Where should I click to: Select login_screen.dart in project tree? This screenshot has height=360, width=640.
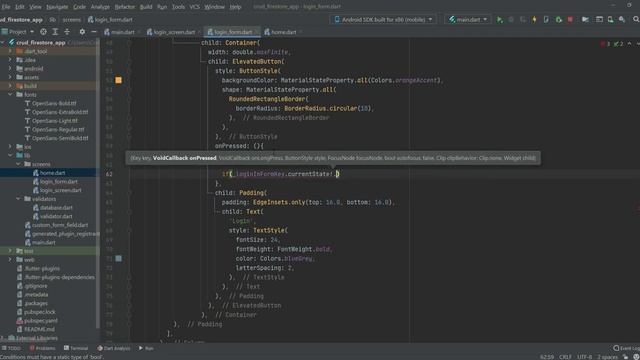point(60,190)
